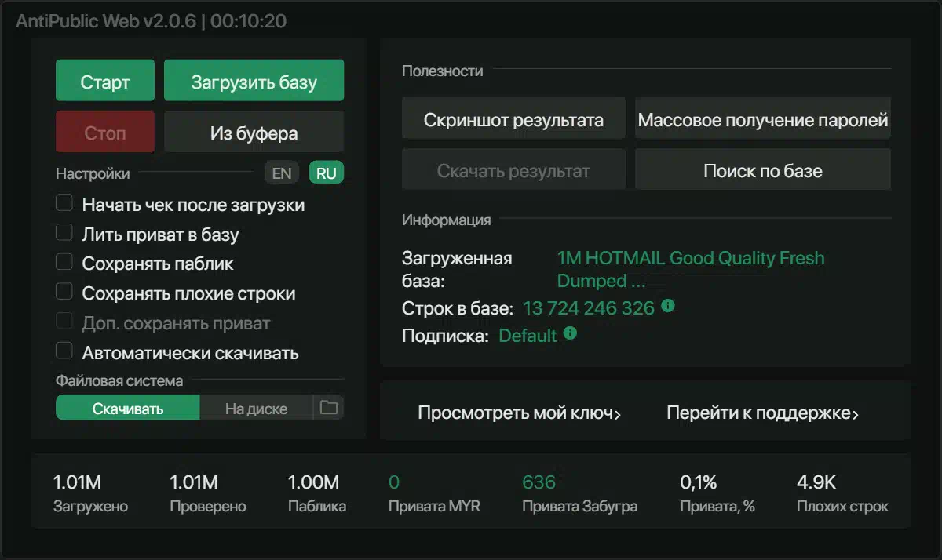Image resolution: width=942 pixels, height=560 pixels.
Task: Click the 13 724 246 326 row count
Action: coord(589,308)
